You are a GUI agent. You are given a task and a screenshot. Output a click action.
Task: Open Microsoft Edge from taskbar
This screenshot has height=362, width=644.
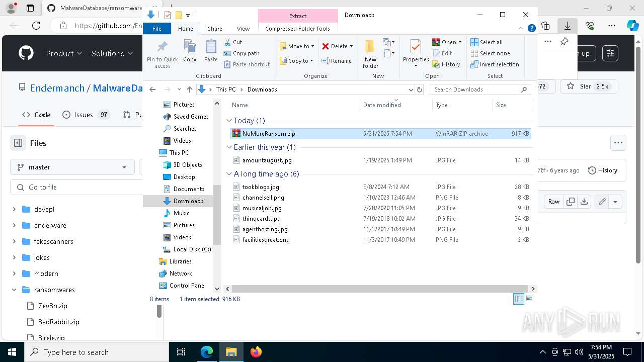(207, 352)
